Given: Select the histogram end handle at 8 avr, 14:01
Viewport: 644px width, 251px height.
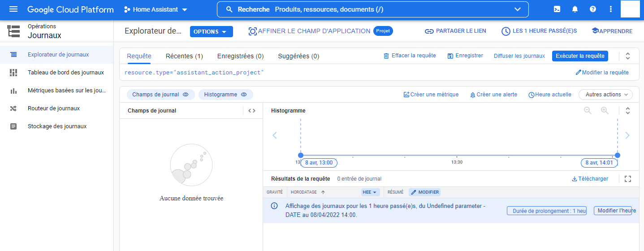Looking at the screenshot, I should click(x=618, y=155).
